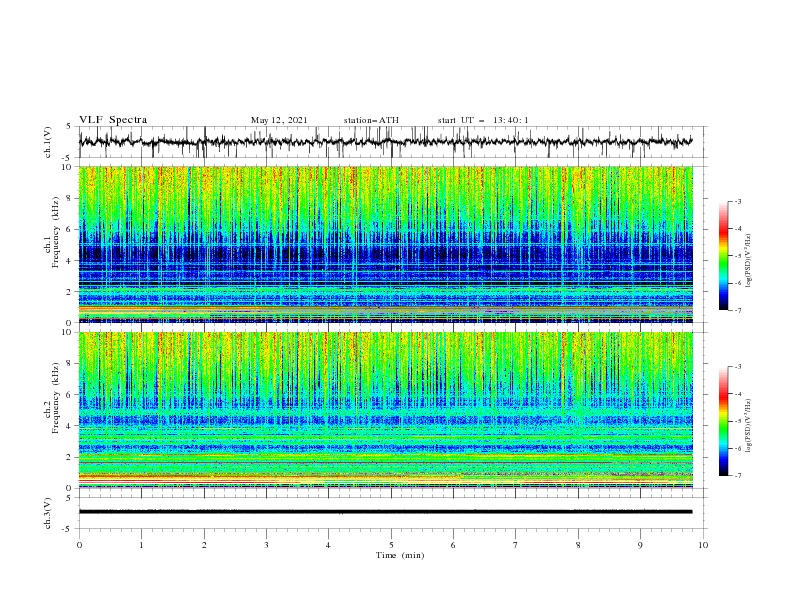This screenshot has height=612, width=792.
Task: Click the ch.3 voltage waveform band
Action: [x=385, y=512]
